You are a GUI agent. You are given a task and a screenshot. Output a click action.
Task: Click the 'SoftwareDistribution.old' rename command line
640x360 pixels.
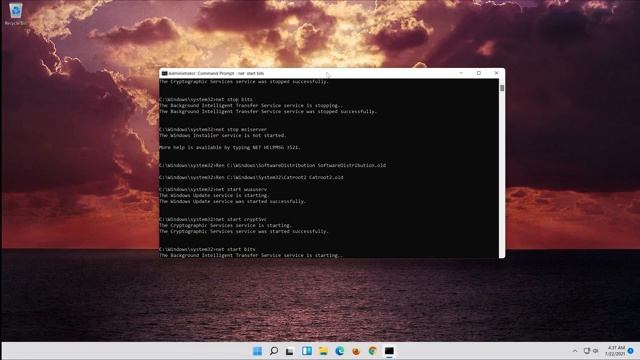(272, 165)
